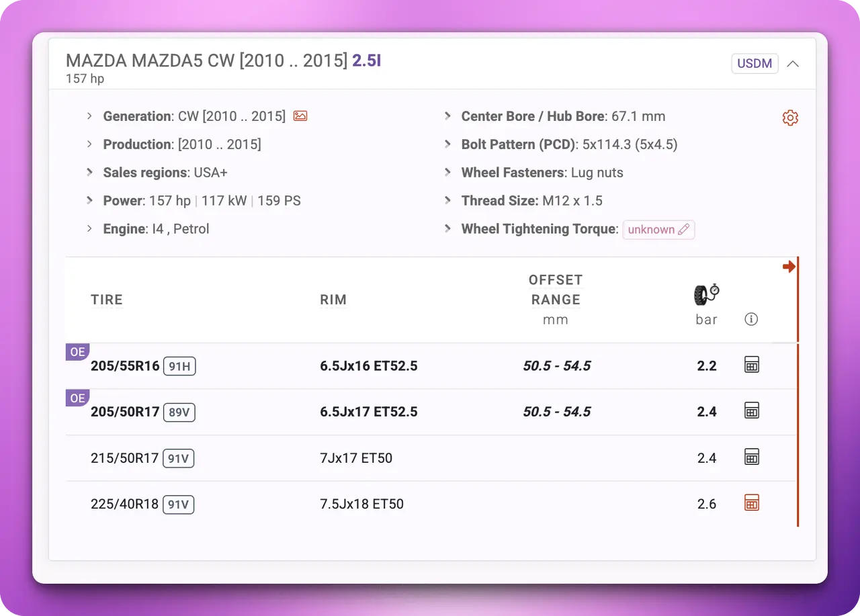The height and width of the screenshot is (616, 860).
Task: Expand the Thread Size chevron
Action: tap(447, 201)
